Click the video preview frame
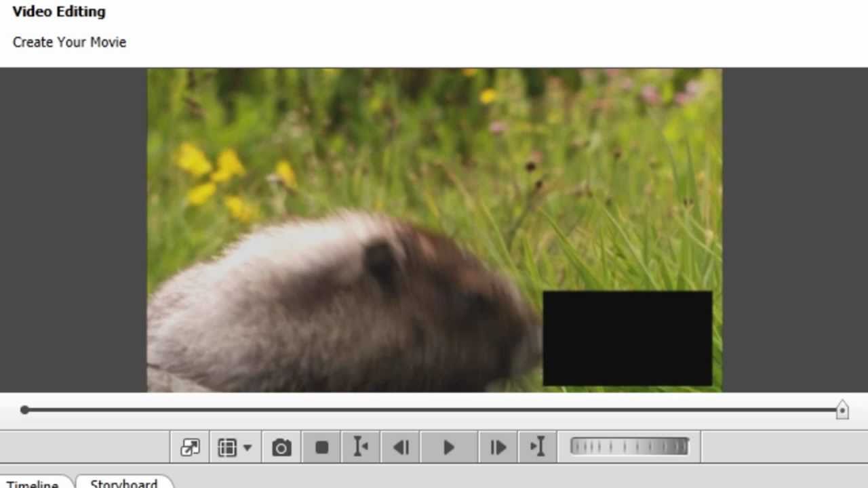Screen dimensions: 868x488 [x=435, y=230]
